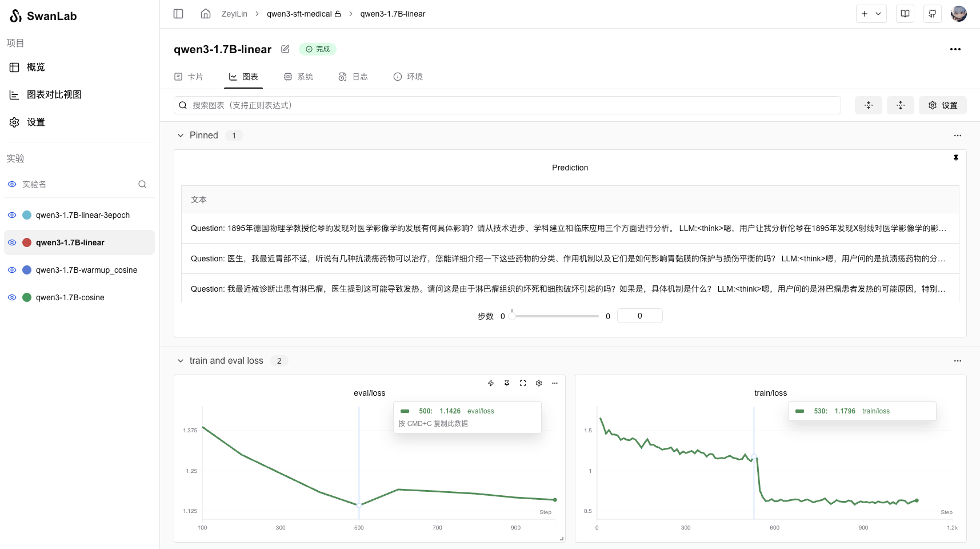Pin the eval/loss chart

(507, 383)
